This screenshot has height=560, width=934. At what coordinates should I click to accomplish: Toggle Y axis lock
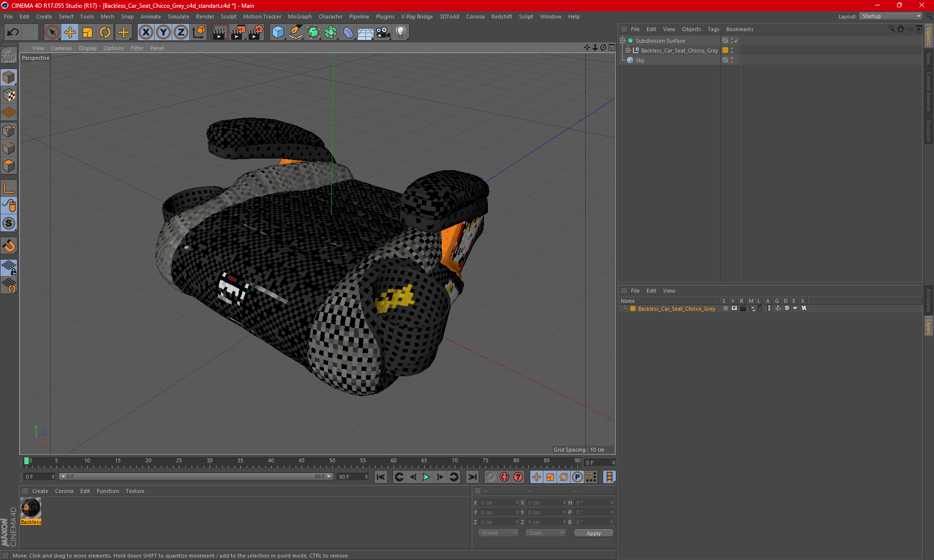click(x=163, y=32)
